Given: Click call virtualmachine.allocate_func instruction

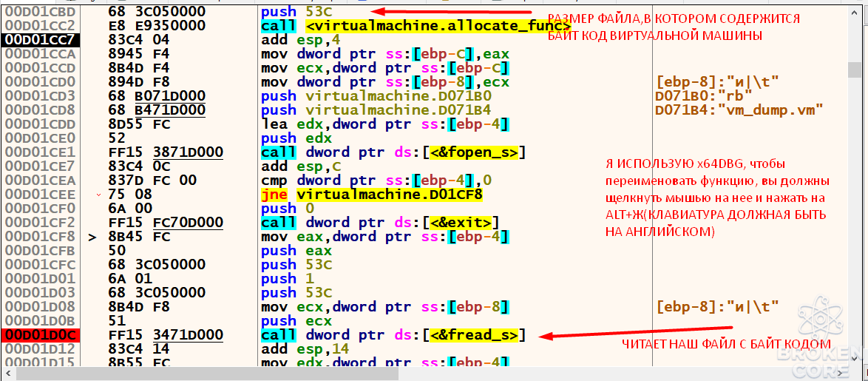Looking at the screenshot, I should (416, 26).
